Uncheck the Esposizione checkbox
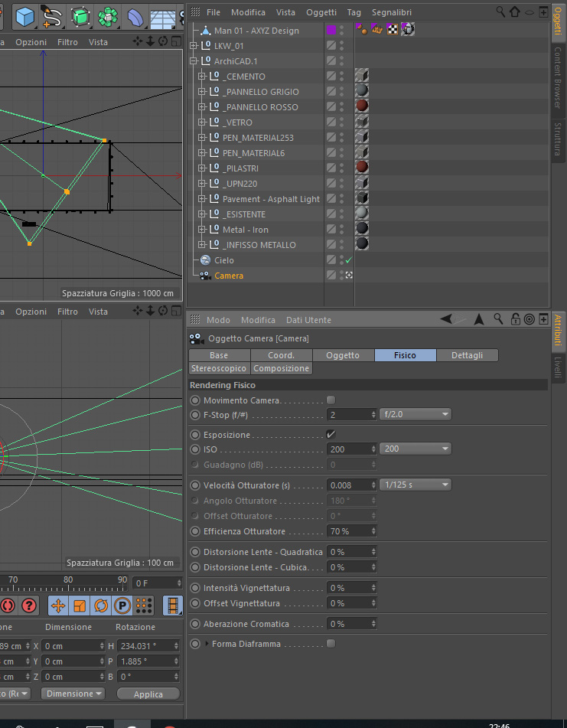Image resolution: width=567 pixels, height=728 pixels. pos(331,434)
